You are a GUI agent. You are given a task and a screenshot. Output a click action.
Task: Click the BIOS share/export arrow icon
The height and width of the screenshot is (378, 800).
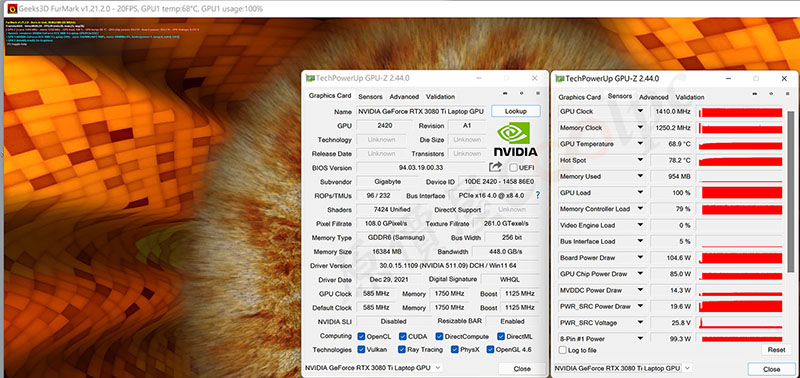point(495,167)
